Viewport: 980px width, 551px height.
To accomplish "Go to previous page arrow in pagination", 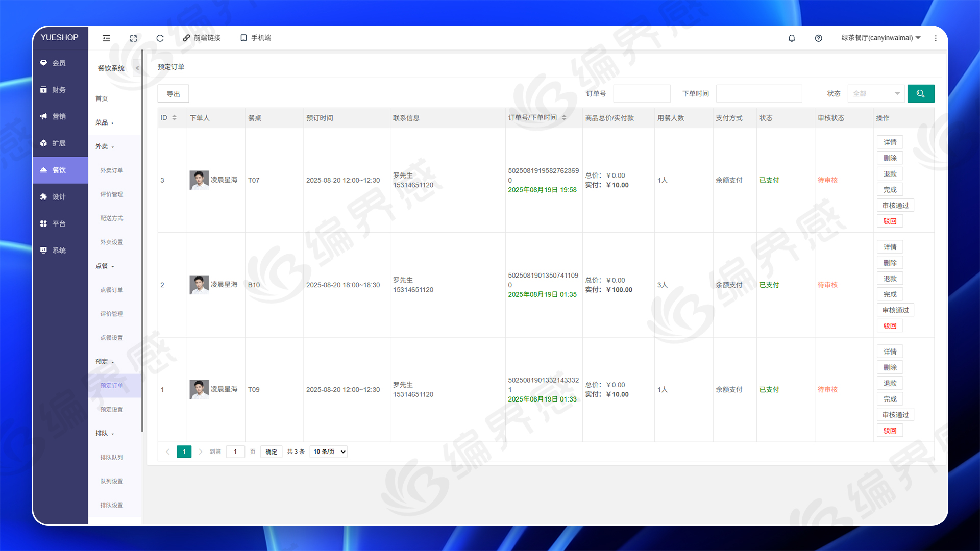I will pyautogui.click(x=167, y=452).
